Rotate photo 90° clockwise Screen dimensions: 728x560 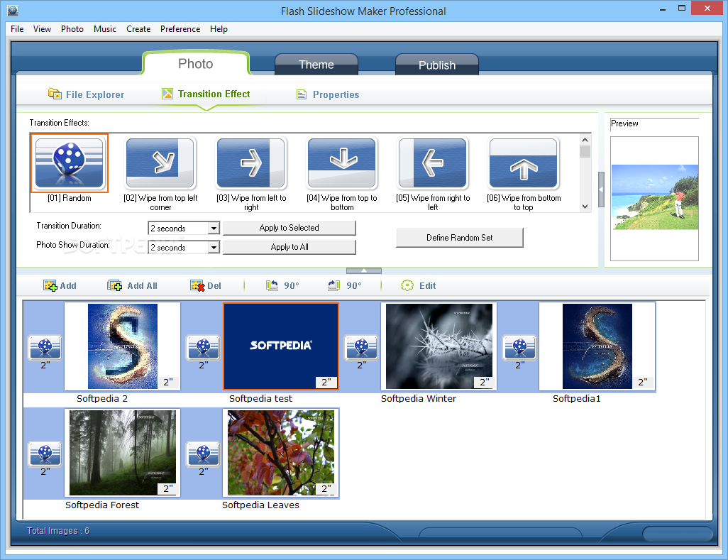[345, 285]
